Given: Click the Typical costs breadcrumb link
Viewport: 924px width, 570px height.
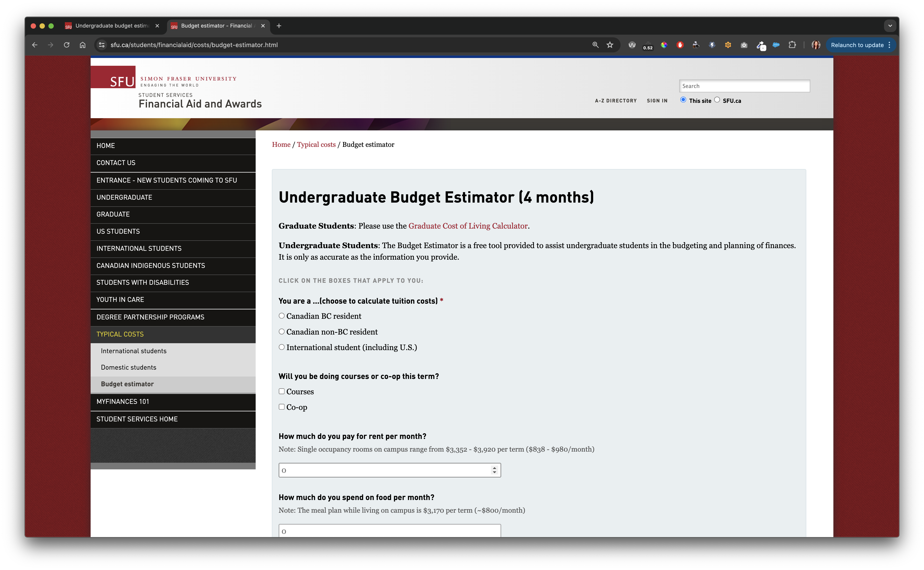Looking at the screenshot, I should tap(316, 145).
